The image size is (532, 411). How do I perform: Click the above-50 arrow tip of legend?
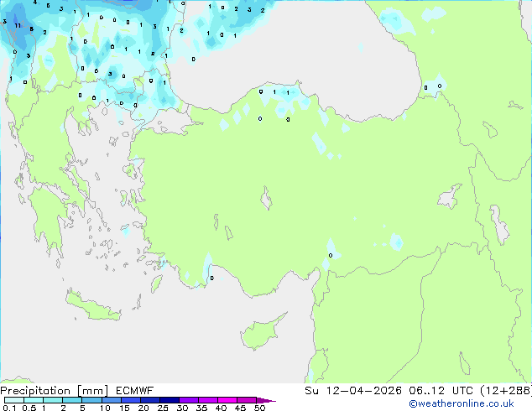pos(266,400)
